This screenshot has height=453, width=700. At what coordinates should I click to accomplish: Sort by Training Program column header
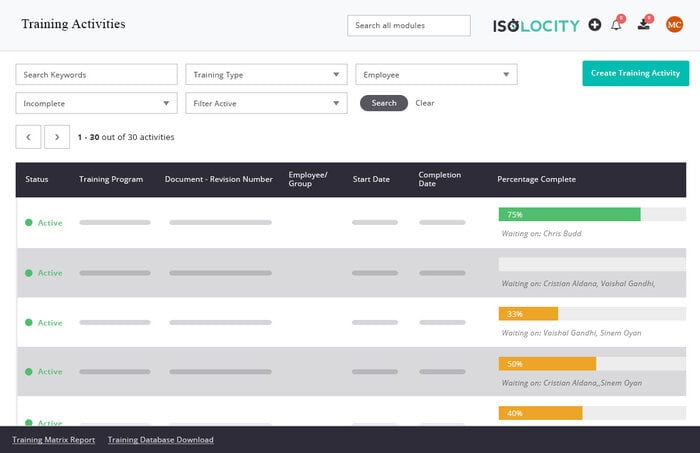point(111,179)
